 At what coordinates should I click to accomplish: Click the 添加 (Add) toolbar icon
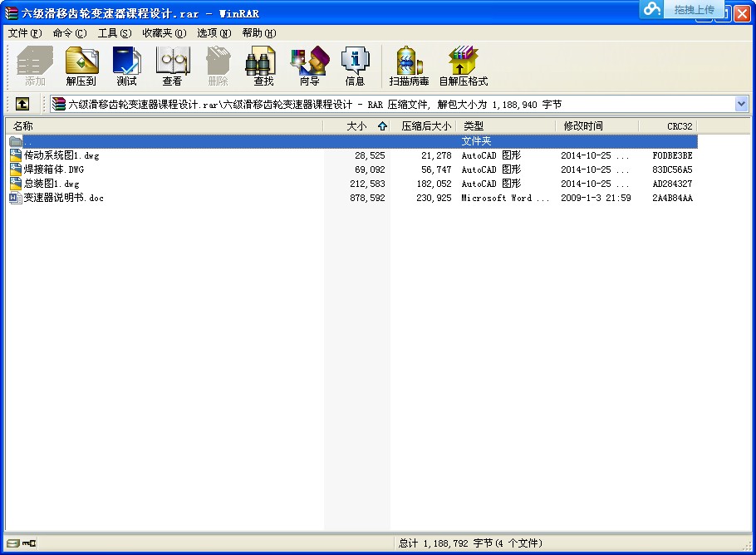(35, 66)
